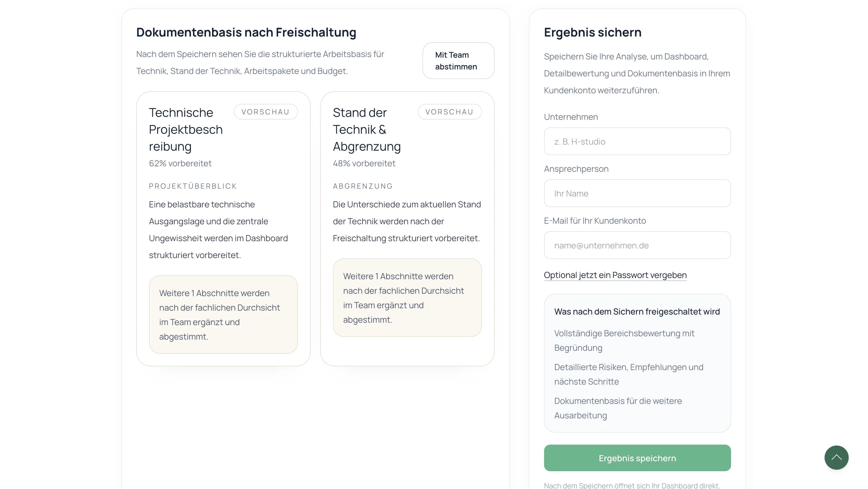Open the VORSCHAU badge on Technische Projektbeschreibung
The width and height of the screenshot is (868, 489).
pos(266,112)
